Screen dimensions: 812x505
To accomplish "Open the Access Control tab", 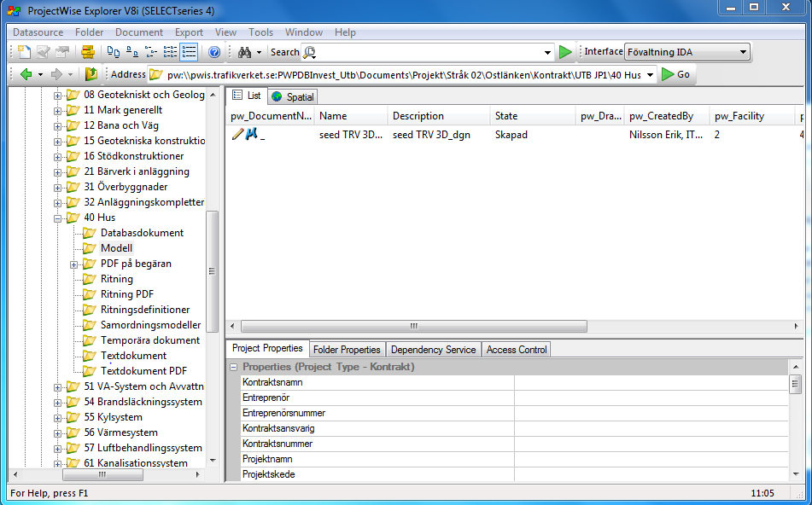I will [x=517, y=350].
